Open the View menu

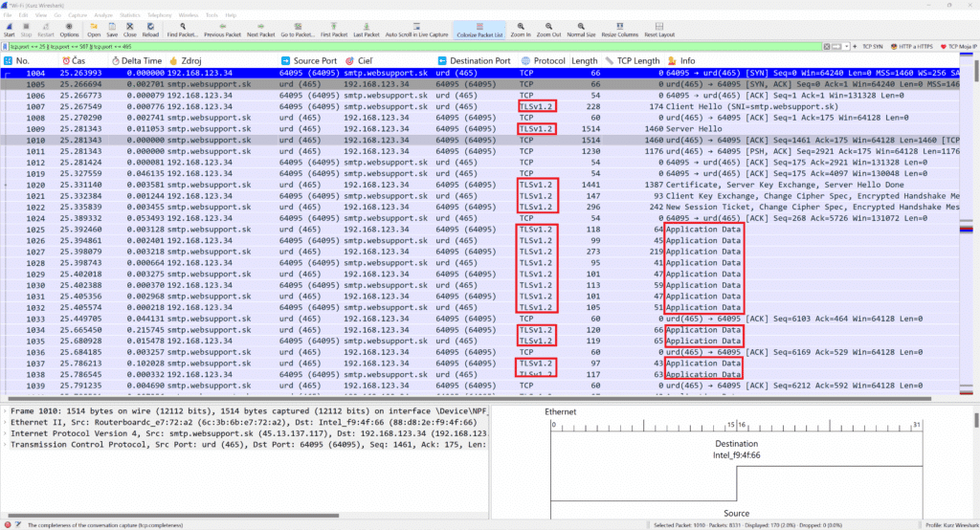click(x=40, y=15)
